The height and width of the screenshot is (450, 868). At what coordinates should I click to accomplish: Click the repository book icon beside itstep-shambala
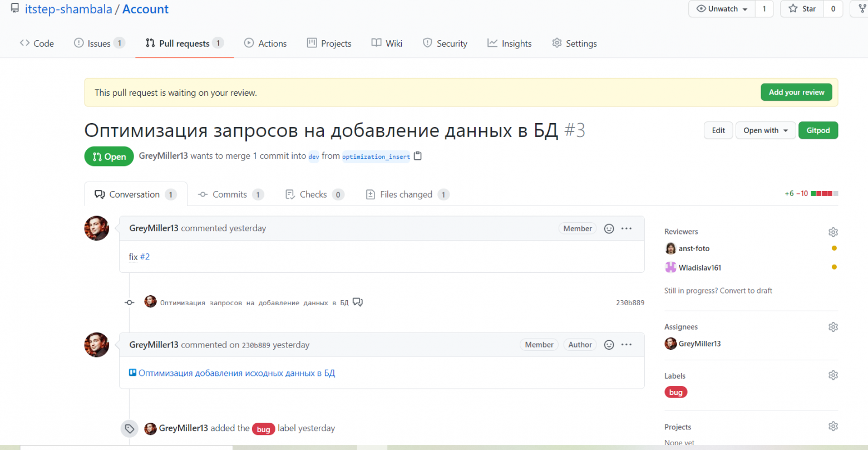tap(15, 8)
